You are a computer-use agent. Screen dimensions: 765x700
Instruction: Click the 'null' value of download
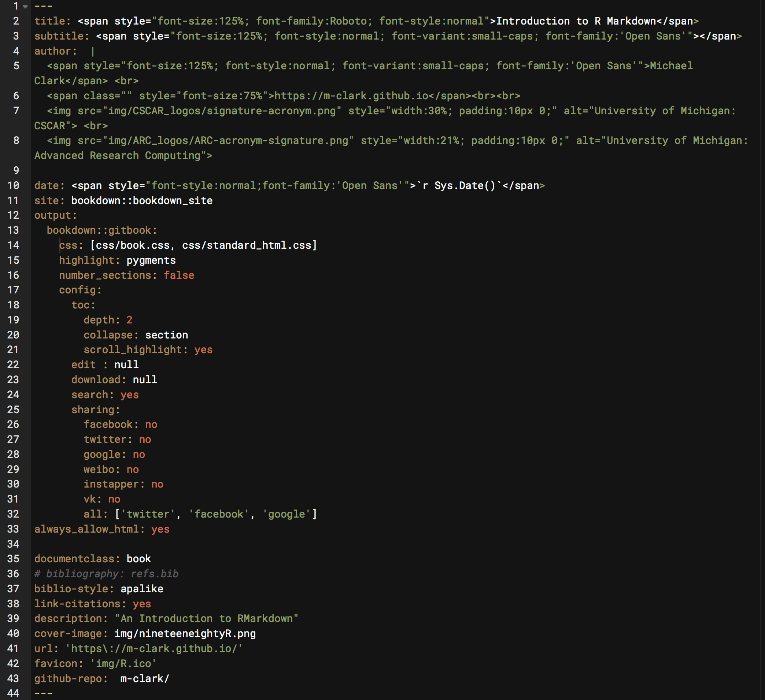(145, 379)
